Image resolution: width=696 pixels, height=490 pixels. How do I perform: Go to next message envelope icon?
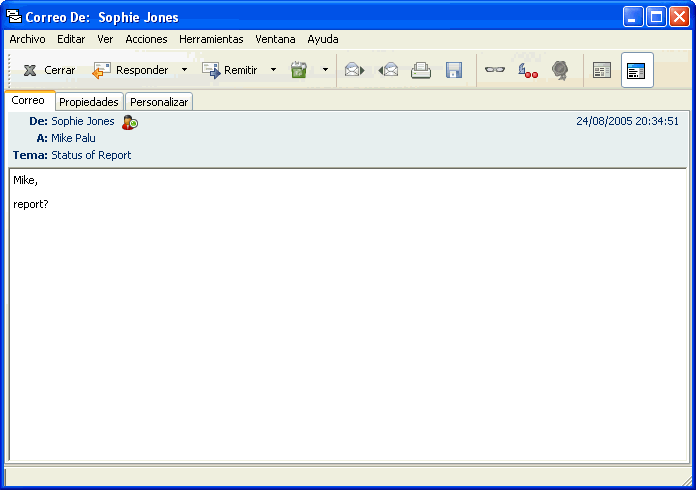click(x=354, y=70)
